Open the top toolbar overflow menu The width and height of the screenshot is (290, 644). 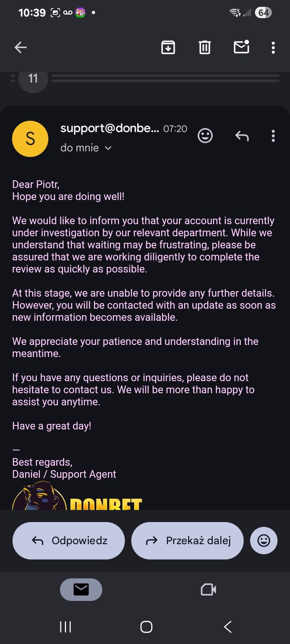(x=273, y=47)
